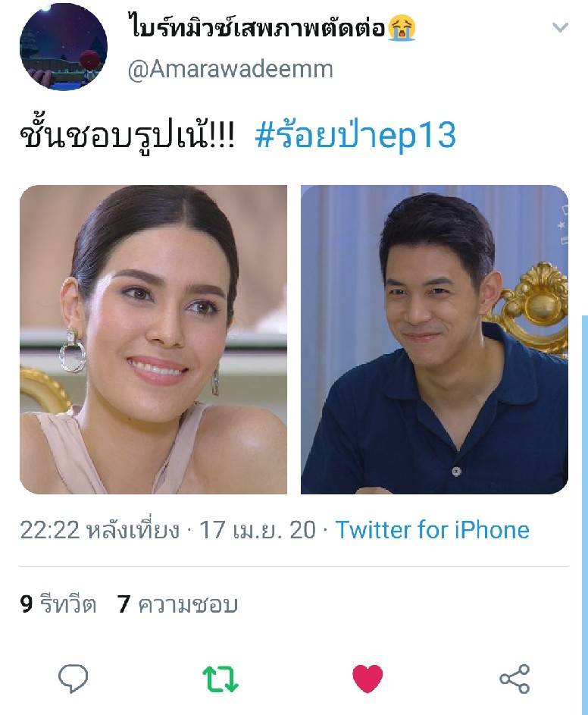Screen dimensions: 588x715
Task: Show the 9 รีทวีต retweets list
Action: [x=58, y=604]
